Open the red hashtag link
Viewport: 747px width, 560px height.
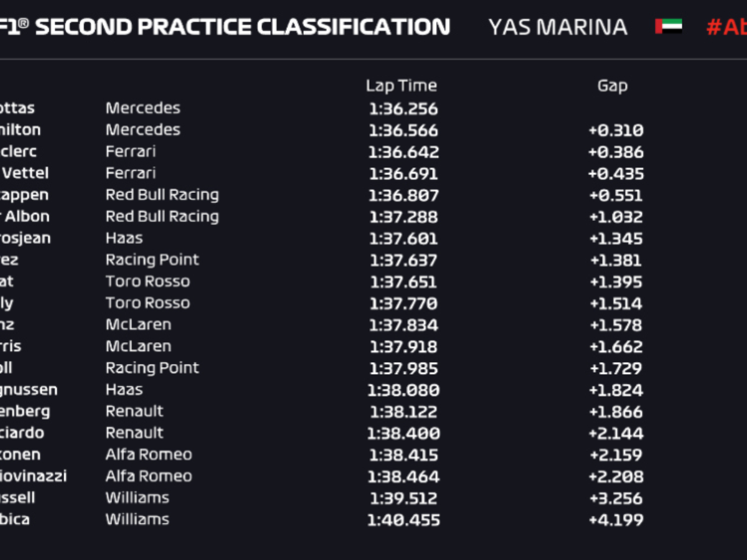click(726, 27)
